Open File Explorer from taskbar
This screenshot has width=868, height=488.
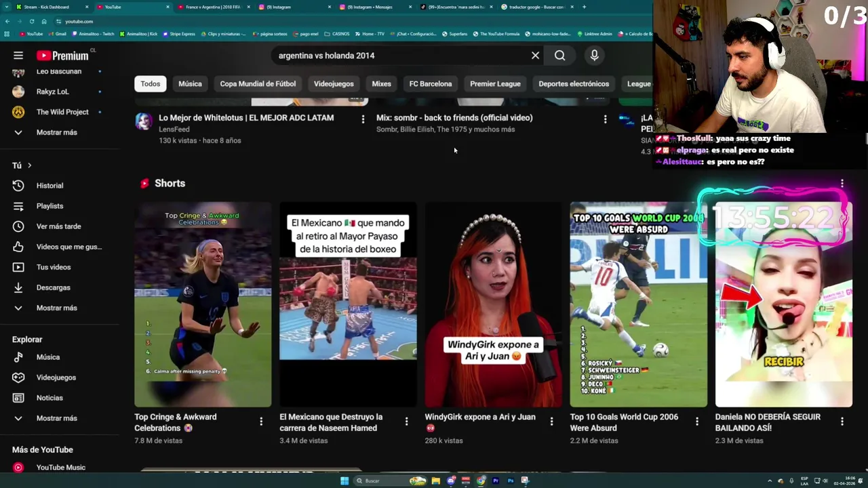pos(435,481)
